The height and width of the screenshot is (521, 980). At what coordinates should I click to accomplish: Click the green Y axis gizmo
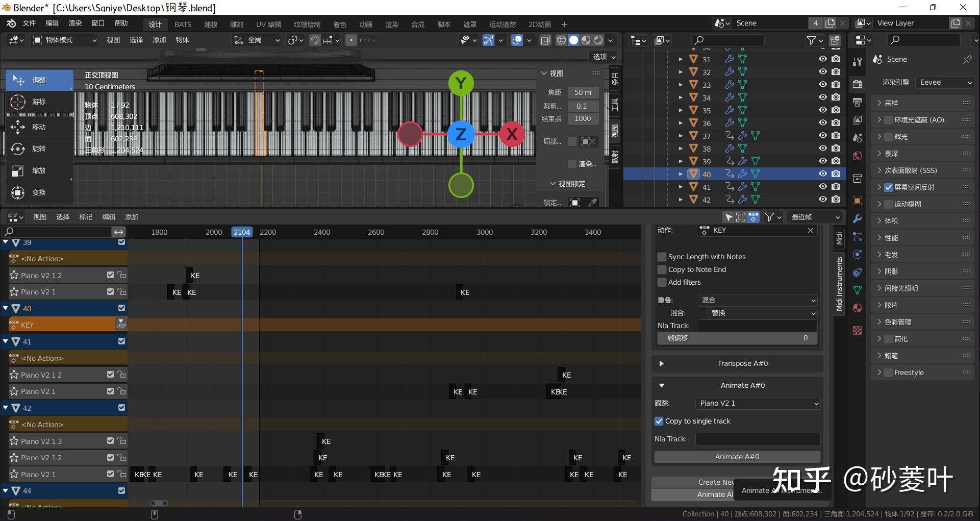click(461, 83)
